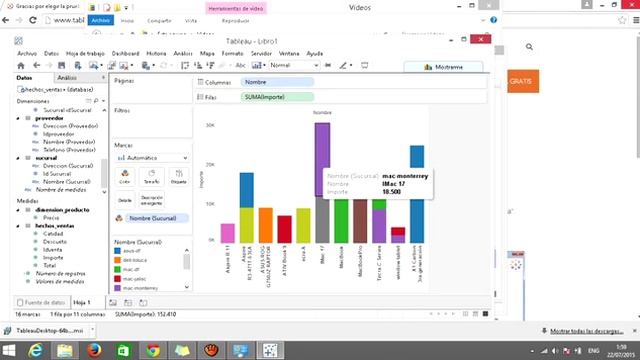
Task: Click the Descripción emergente tooltip button
Action: pyautogui.click(x=152, y=200)
